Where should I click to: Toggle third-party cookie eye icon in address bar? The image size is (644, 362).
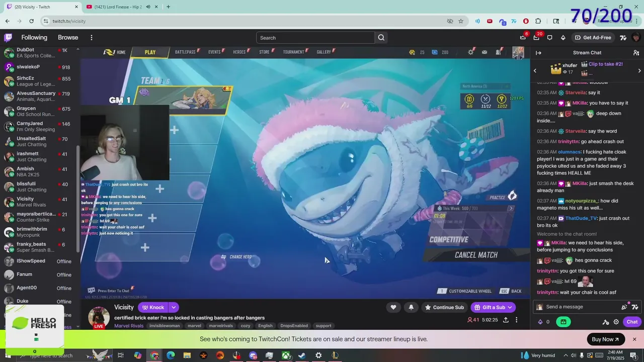tap(450, 21)
